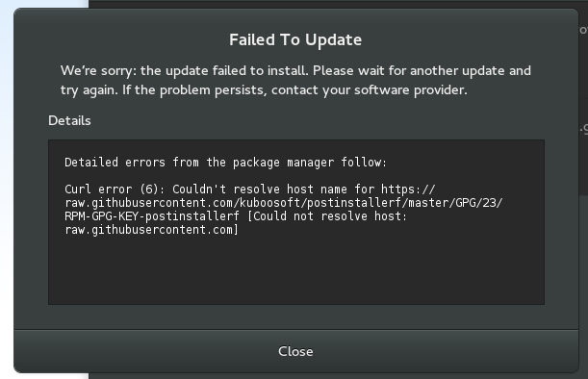This screenshot has width=588, height=379.
Task: Click the "RPM-GPG-KEY-postinstallerf" text
Action: (x=152, y=216)
